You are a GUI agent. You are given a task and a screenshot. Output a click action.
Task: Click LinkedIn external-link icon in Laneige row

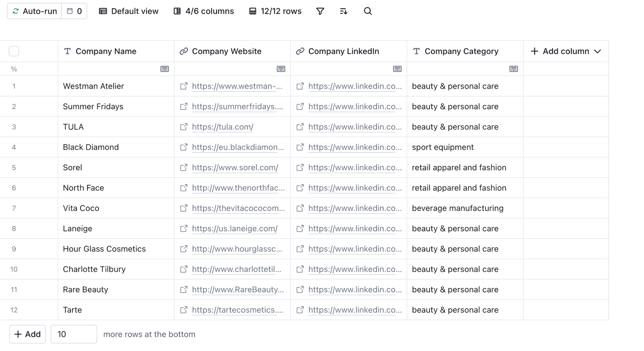coord(300,229)
